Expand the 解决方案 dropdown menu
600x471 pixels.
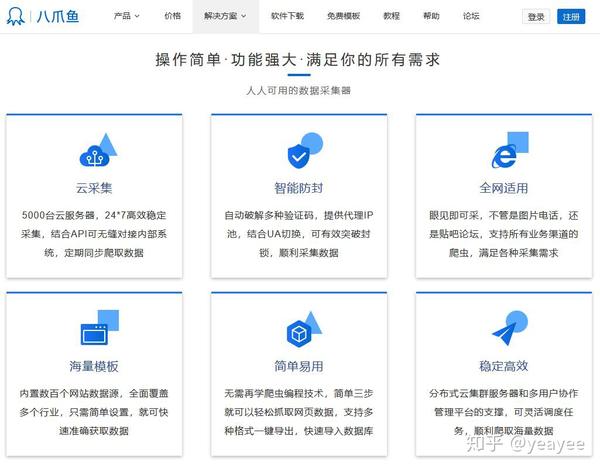(x=225, y=16)
